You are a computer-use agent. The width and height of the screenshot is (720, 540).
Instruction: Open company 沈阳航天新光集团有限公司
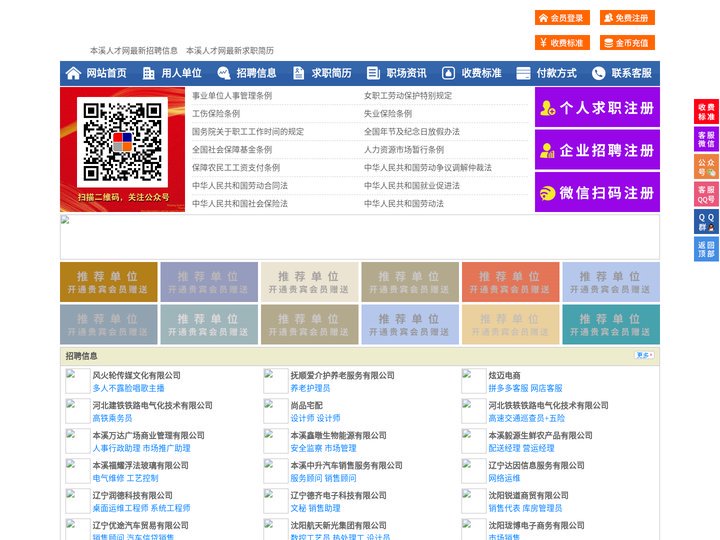(338, 525)
